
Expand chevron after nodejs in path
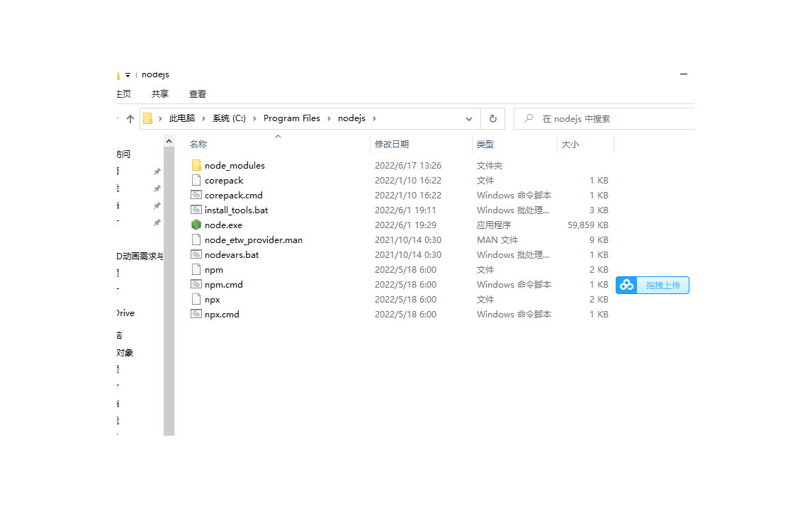374,118
